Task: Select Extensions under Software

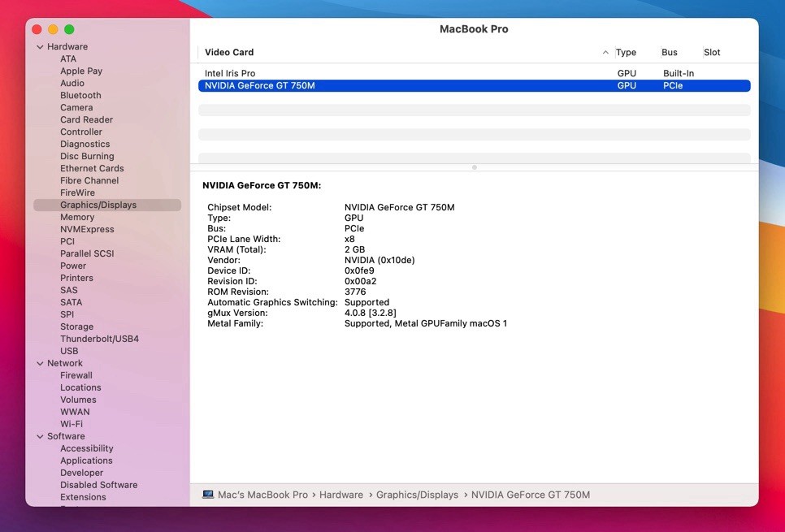Action: click(x=83, y=497)
